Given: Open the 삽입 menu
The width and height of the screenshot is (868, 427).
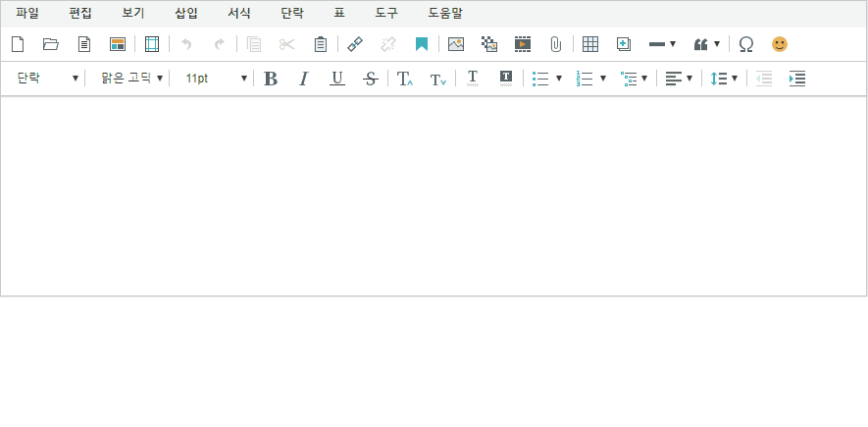Looking at the screenshot, I should tap(185, 14).
